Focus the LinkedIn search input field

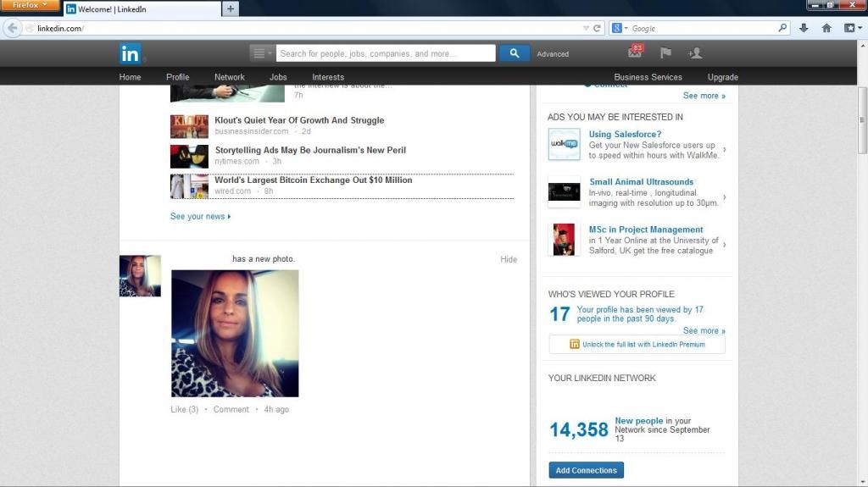pyautogui.click(x=386, y=53)
